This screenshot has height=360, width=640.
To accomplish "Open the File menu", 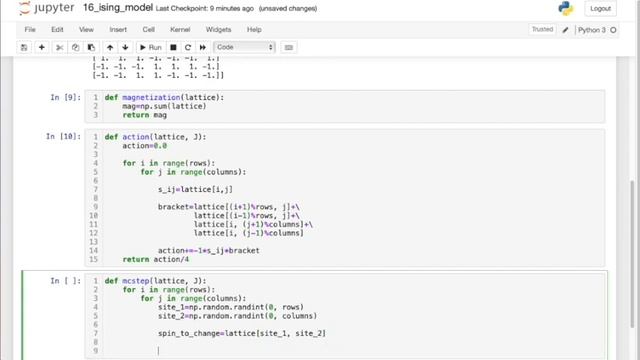I will (30, 29).
